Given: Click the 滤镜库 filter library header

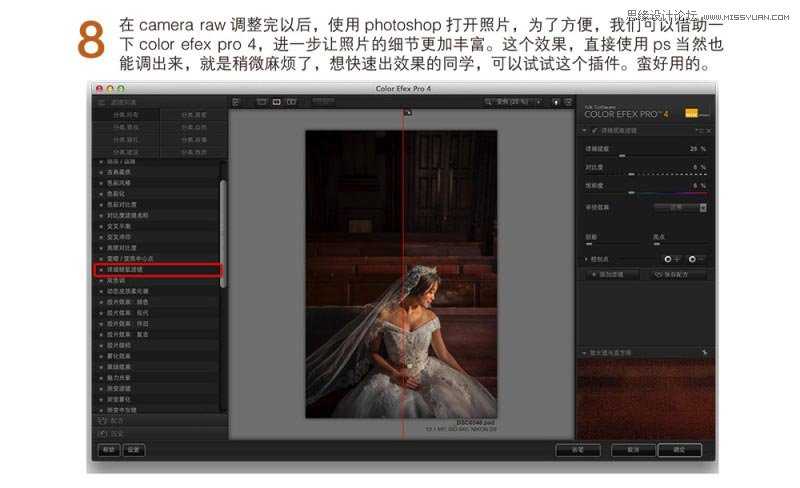Looking at the screenshot, I should [x=160, y=103].
